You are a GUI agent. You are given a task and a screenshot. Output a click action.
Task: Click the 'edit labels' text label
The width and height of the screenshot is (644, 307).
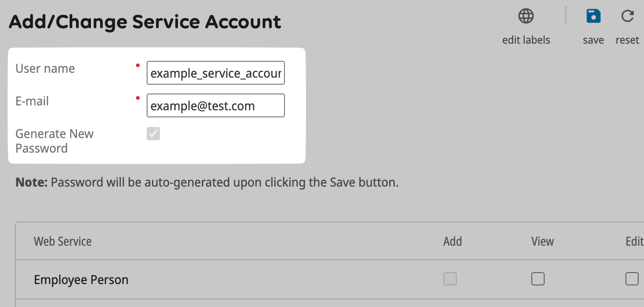tap(526, 40)
